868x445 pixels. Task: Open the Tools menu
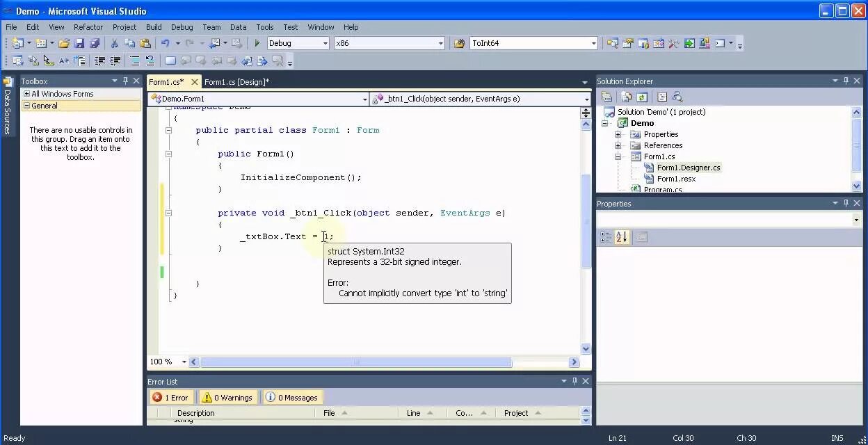[x=264, y=27]
